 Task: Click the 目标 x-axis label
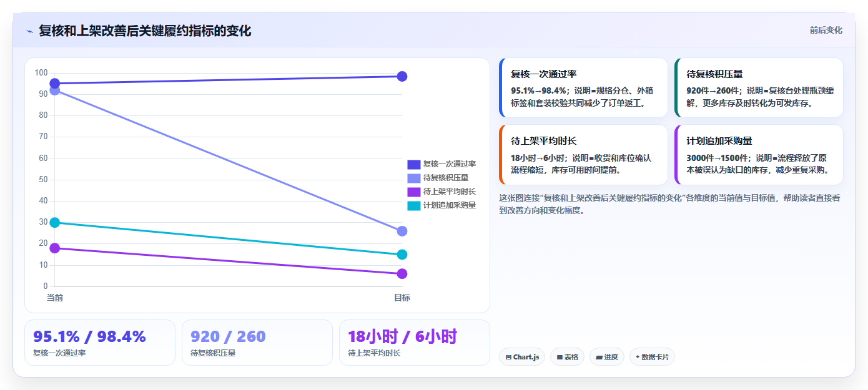coord(402,298)
